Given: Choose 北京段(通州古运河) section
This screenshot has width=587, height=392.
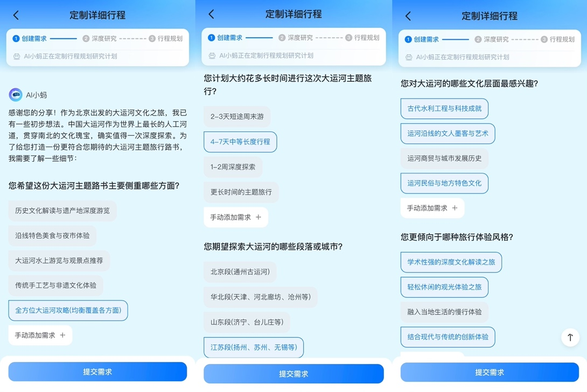Looking at the screenshot, I should (x=240, y=272).
